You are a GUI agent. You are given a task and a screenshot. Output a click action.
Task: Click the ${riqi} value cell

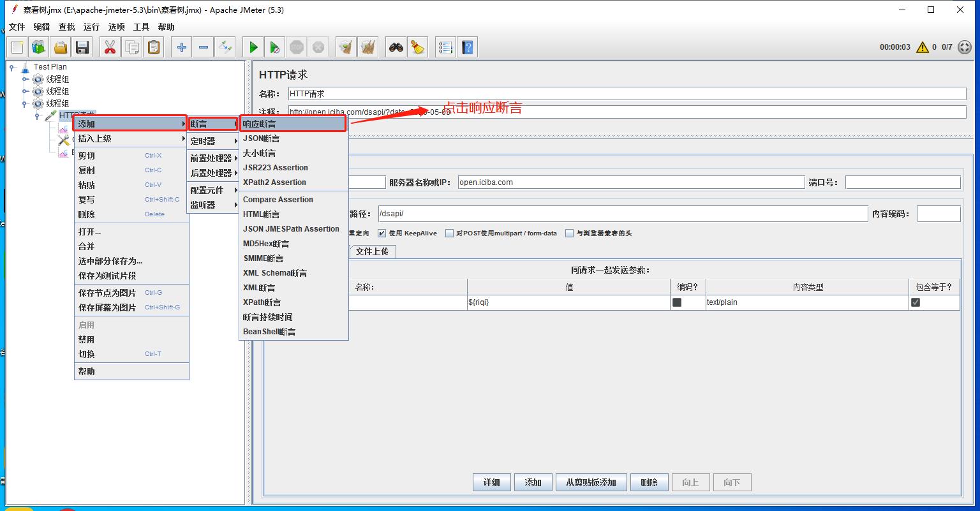point(568,302)
